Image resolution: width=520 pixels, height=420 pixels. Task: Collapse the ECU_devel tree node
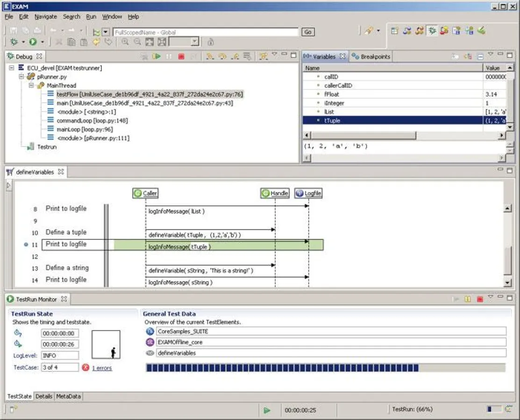click(12, 68)
